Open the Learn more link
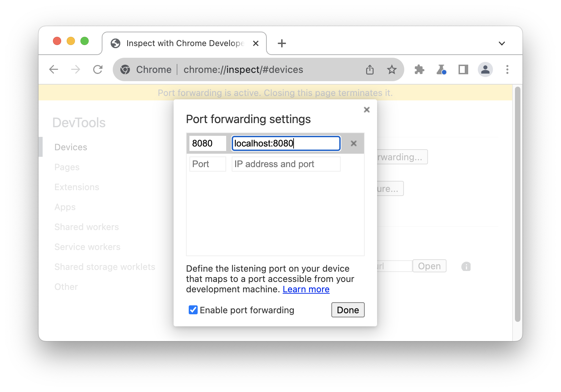This screenshot has height=392, width=561. click(306, 289)
